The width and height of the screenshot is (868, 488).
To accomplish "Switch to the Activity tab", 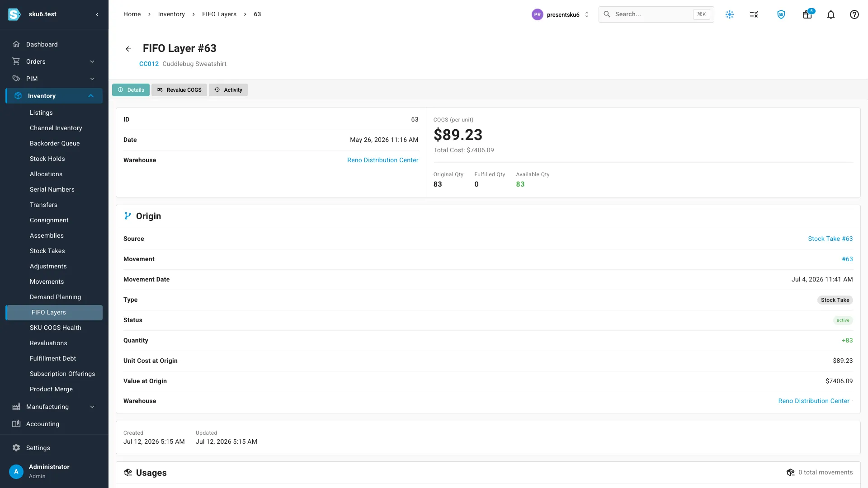I will [x=228, y=90].
